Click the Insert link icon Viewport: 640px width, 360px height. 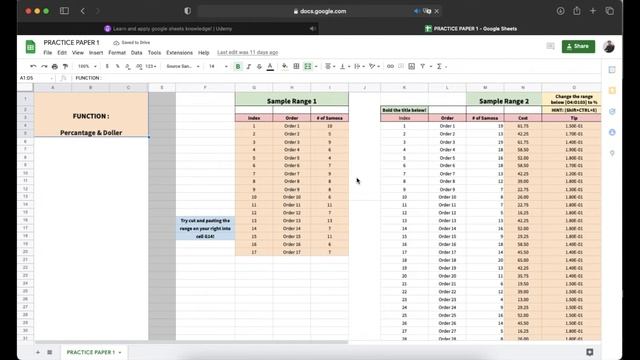[390, 66]
